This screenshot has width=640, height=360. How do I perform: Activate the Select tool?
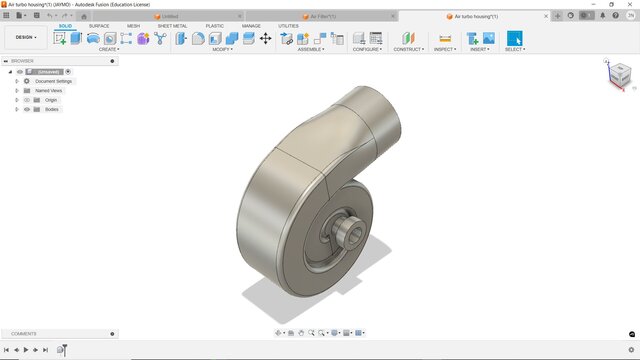coord(514,38)
